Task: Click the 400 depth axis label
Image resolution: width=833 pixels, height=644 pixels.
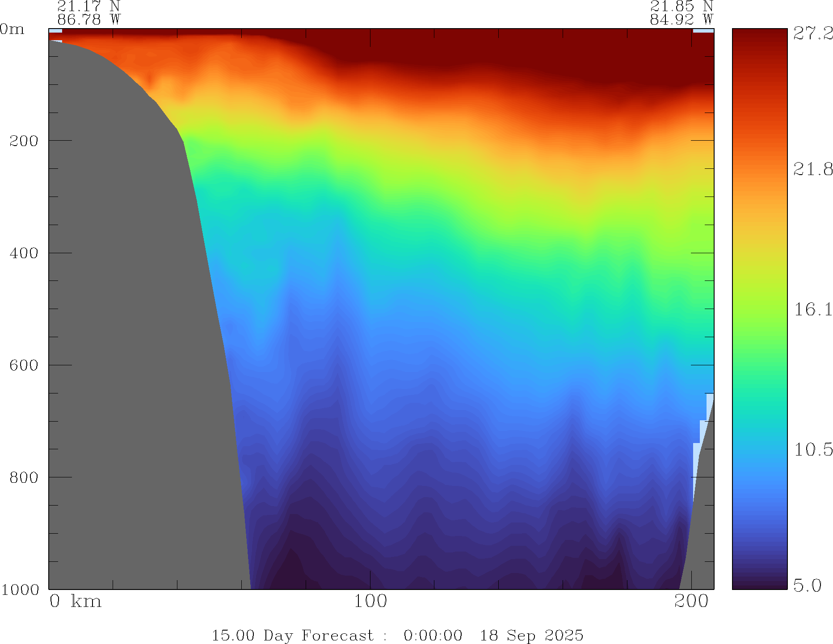Action: point(24,253)
